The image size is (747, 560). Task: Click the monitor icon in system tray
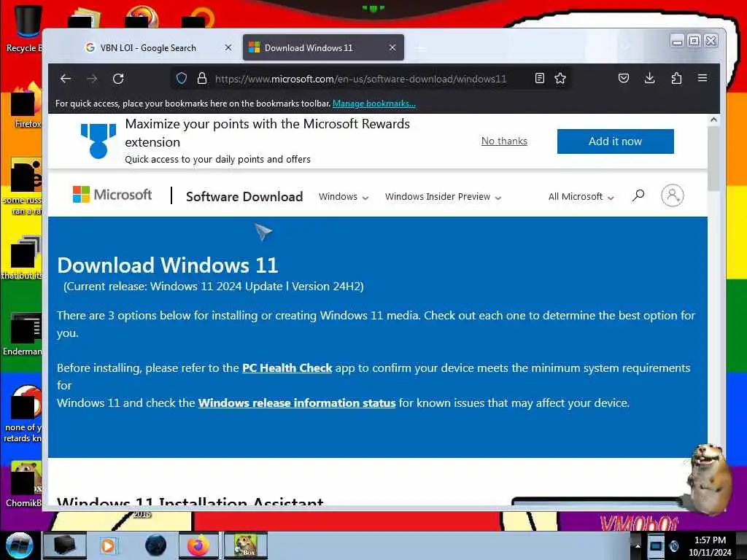(x=656, y=545)
